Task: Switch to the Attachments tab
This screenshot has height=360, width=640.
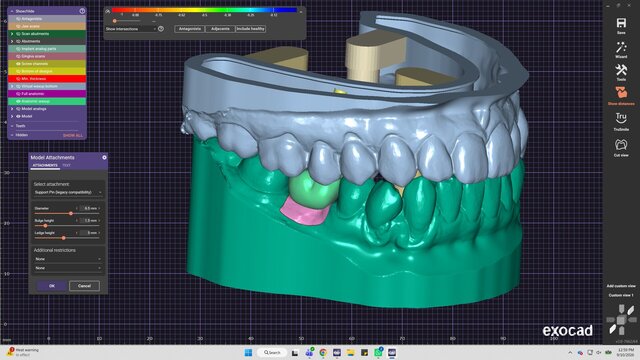Action: (45, 165)
